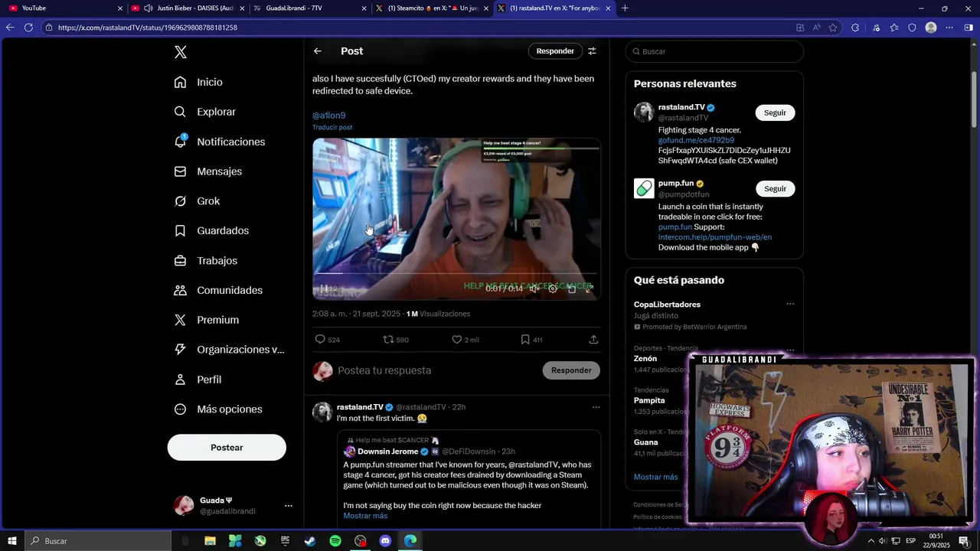This screenshot has width=980, height=551.
Task: Open the gofund.me/ce4792b9 link
Action: point(696,141)
